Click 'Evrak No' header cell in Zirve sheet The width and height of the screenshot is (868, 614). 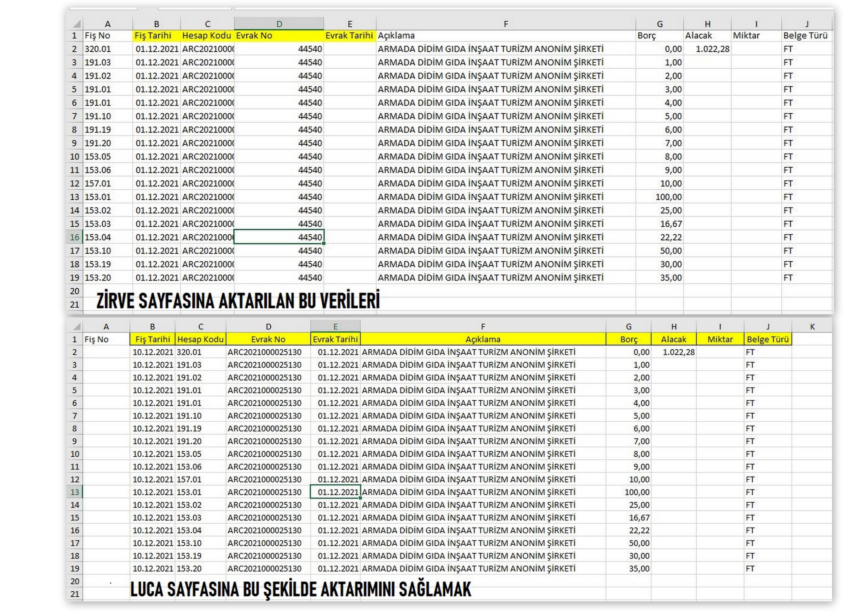coord(279,36)
